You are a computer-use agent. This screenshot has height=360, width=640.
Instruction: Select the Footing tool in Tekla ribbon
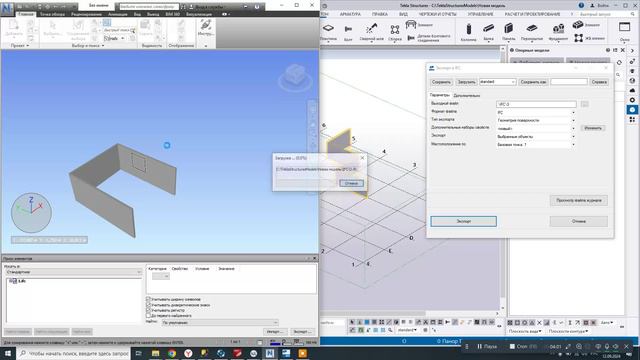pyautogui.click(x=558, y=32)
